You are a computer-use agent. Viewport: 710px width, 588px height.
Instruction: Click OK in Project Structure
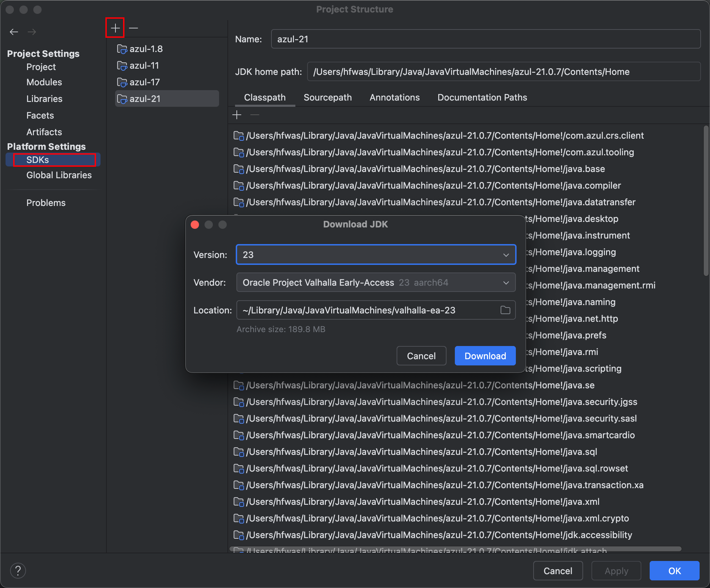[674, 571]
